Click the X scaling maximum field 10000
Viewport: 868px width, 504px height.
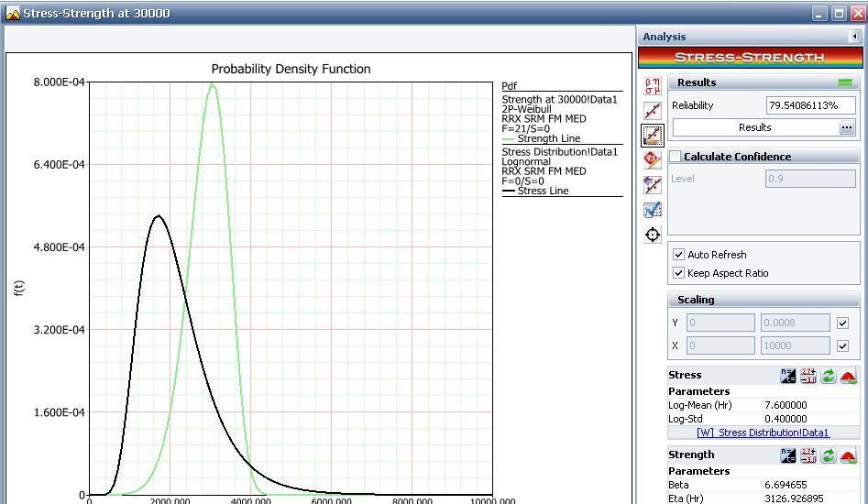click(x=795, y=345)
